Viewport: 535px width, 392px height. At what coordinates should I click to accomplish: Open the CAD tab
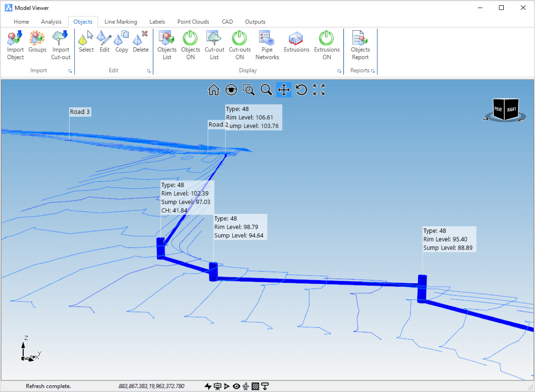[227, 21]
